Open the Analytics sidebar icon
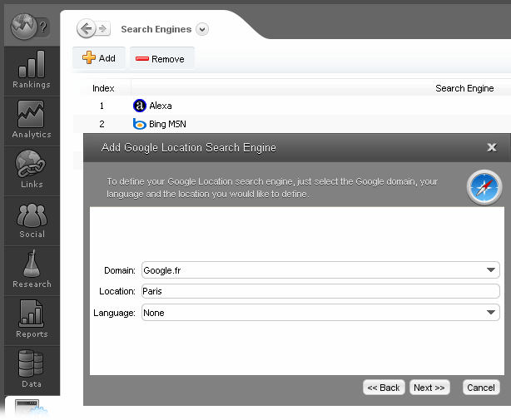This screenshot has height=420, width=511. (x=31, y=121)
